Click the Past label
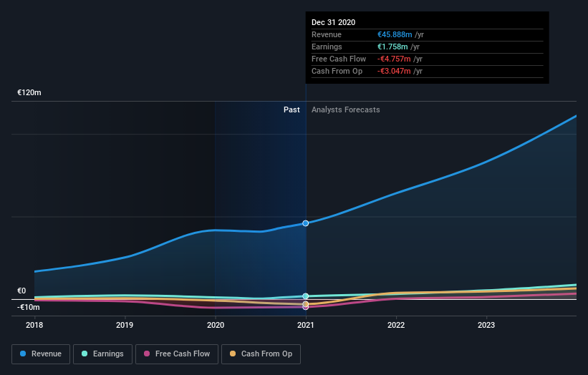 pyautogui.click(x=291, y=109)
